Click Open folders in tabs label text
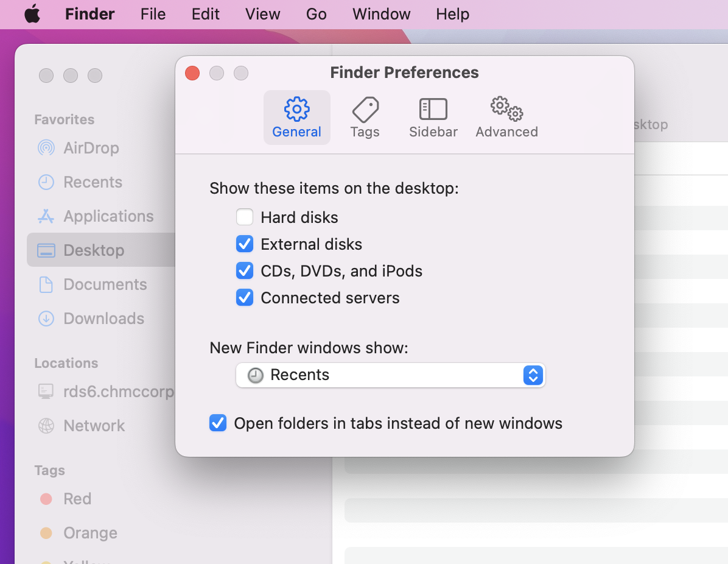 pos(398,423)
